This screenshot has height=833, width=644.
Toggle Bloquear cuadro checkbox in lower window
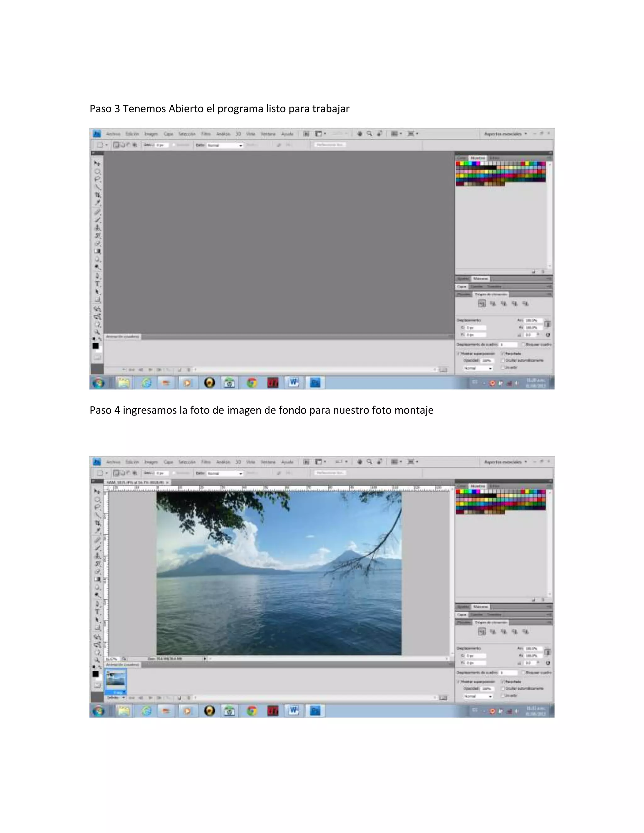tap(524, 672)
